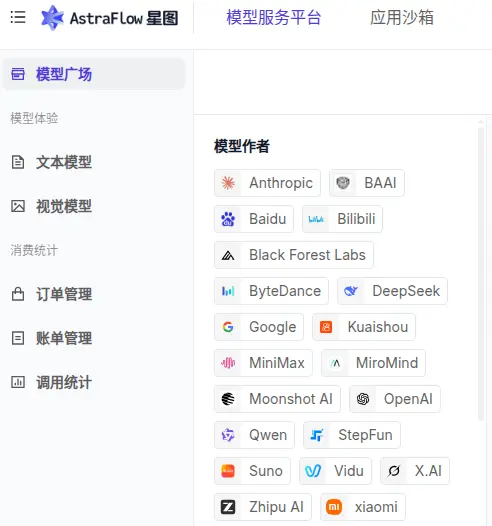Click the 账单管理 bill icon
Image resolution: width=492 pixels, height=526 pixels.
(18, 338)
